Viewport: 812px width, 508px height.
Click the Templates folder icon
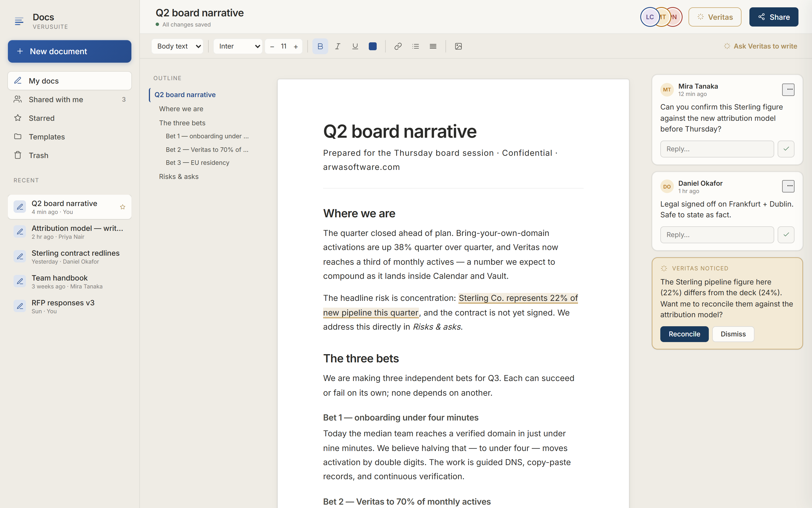pyautogui.click(x=18, y=136)
